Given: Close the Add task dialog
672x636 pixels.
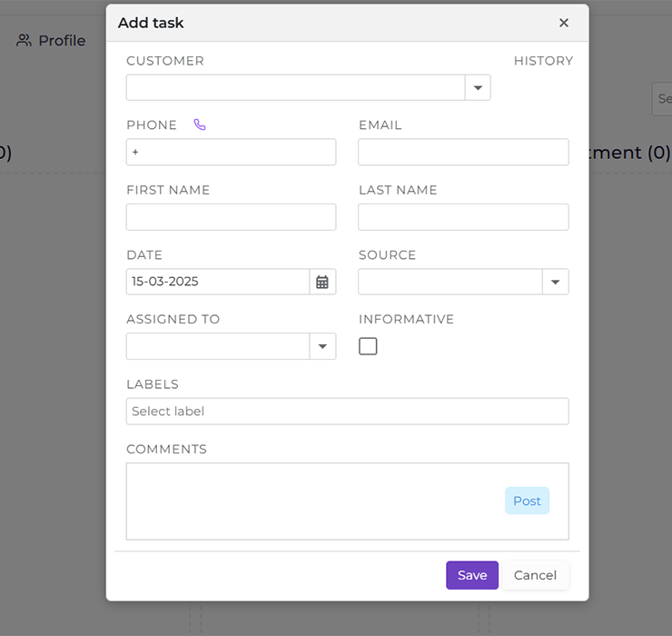Looking at the screenshot, I should point(564,23).
